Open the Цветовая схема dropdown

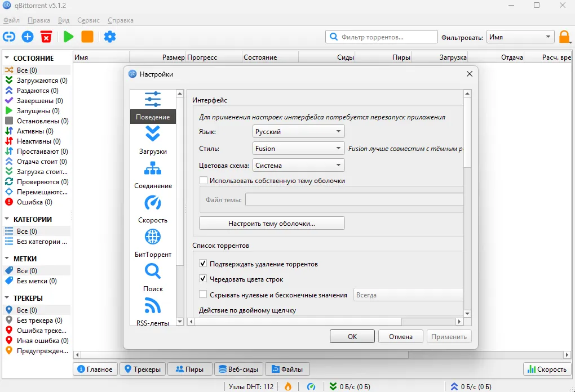pos(299,166)
